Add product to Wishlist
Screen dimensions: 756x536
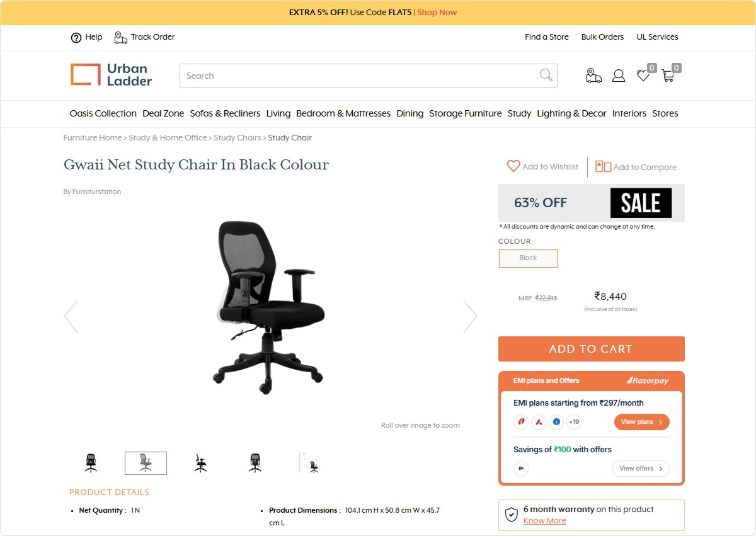click(542, 166)
